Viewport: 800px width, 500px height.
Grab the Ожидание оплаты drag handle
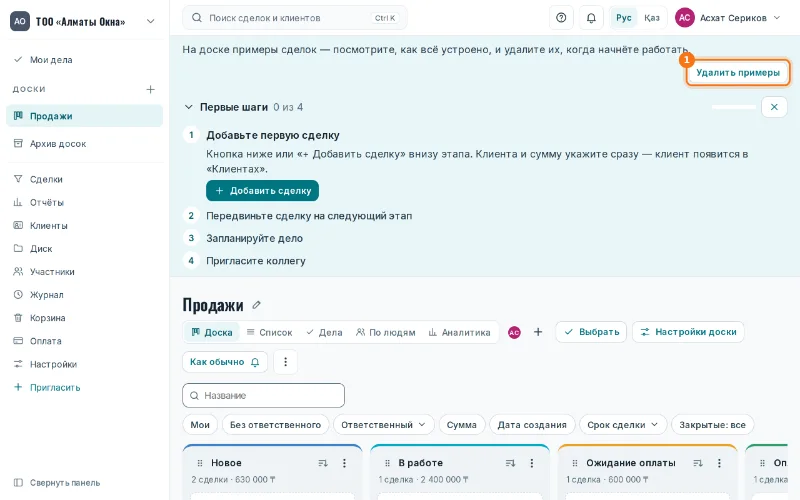click(x=574, y=463)
